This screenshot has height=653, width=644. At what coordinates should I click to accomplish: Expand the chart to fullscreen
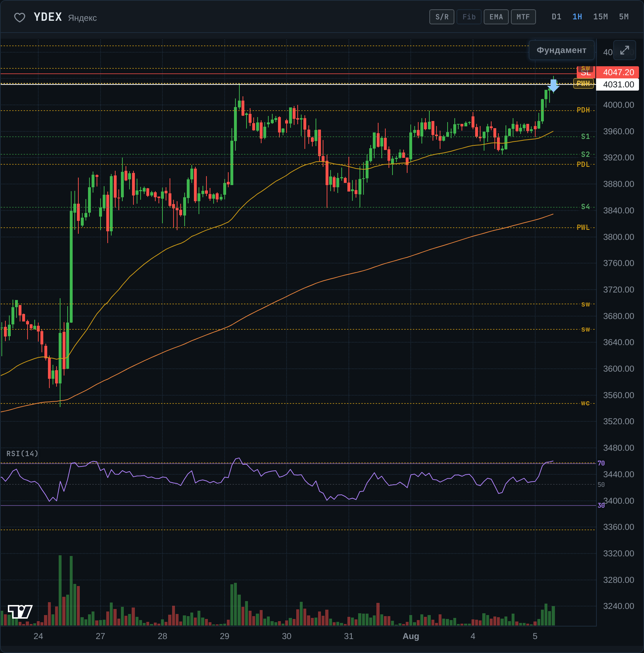tap(625, 50)
